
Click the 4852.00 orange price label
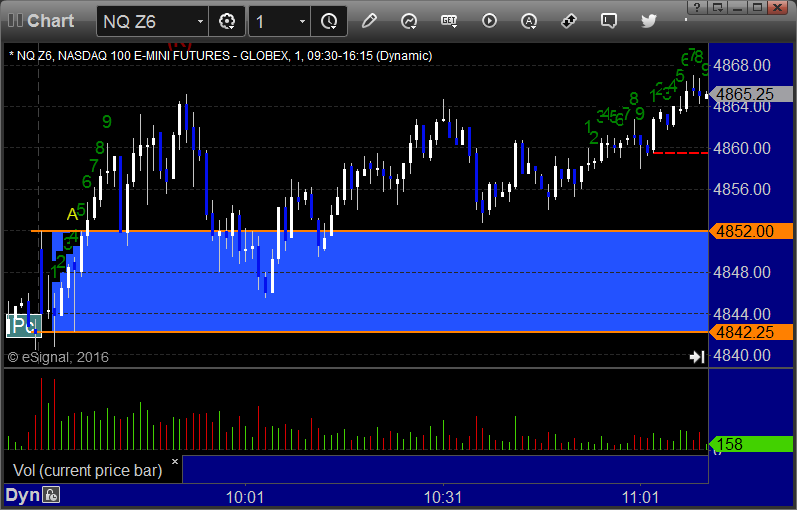pyautogui.click(x=750, y=231)
